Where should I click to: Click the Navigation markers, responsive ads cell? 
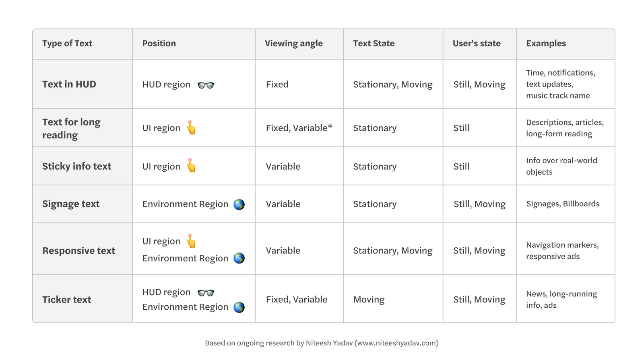562,251
